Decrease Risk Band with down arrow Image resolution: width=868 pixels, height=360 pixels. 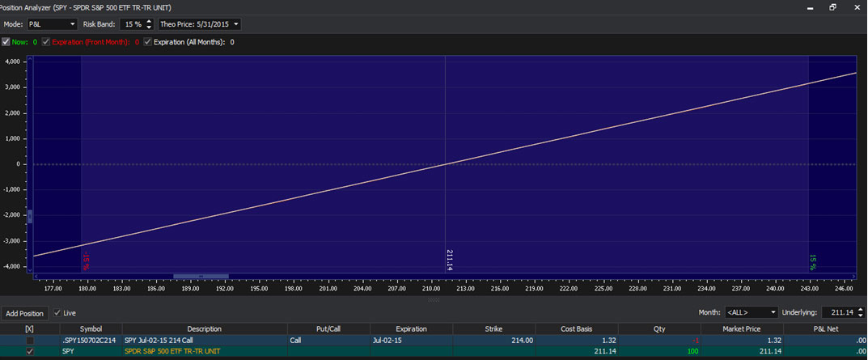click(149, 28)
